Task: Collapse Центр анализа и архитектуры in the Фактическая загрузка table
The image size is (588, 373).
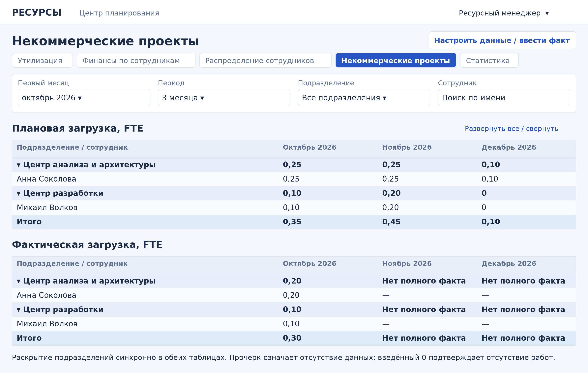Action: [x=19, y=281]
